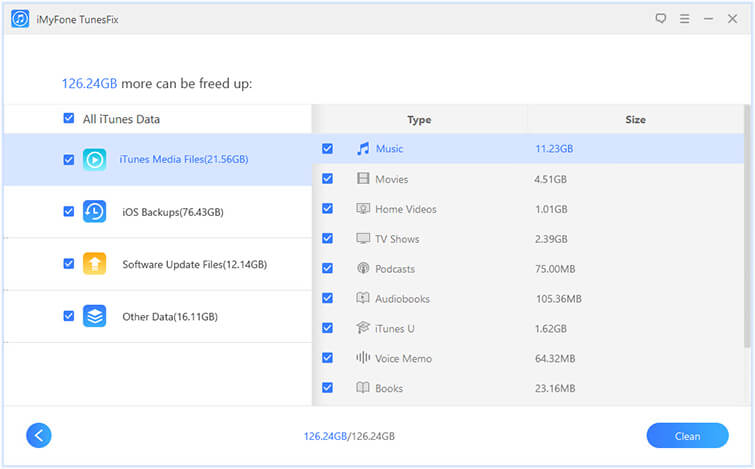
Task: Select the Books label
Action: (389, 388)
